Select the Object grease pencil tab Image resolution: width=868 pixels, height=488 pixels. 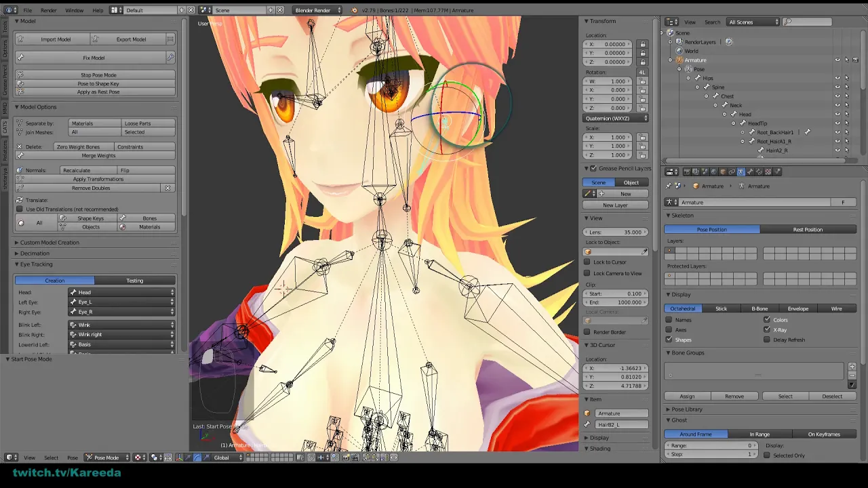click(631, 182)
